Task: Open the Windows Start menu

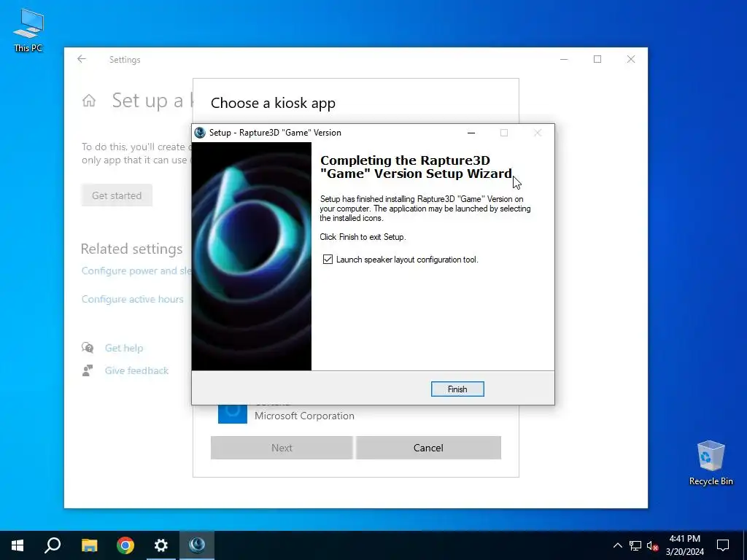Action: pos(18,545)
